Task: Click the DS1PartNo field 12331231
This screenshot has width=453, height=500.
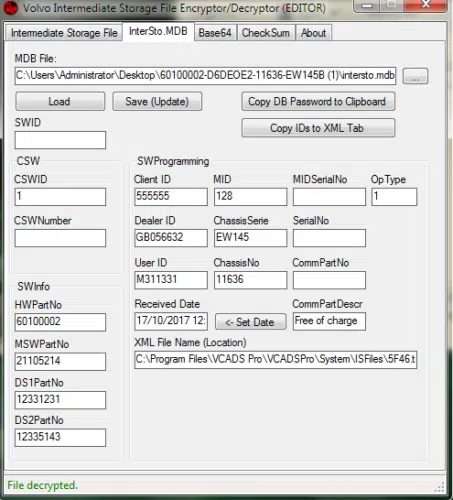Action: [x=60, y=400]
